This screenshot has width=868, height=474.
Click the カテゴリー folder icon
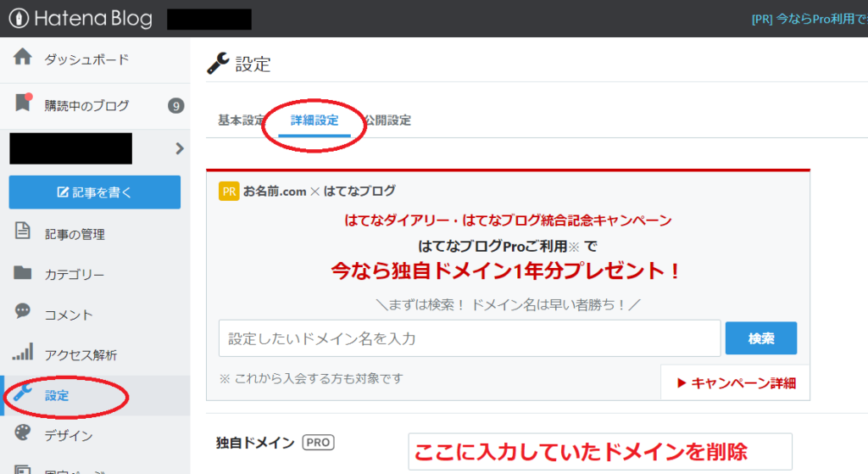tap(23, 272)
